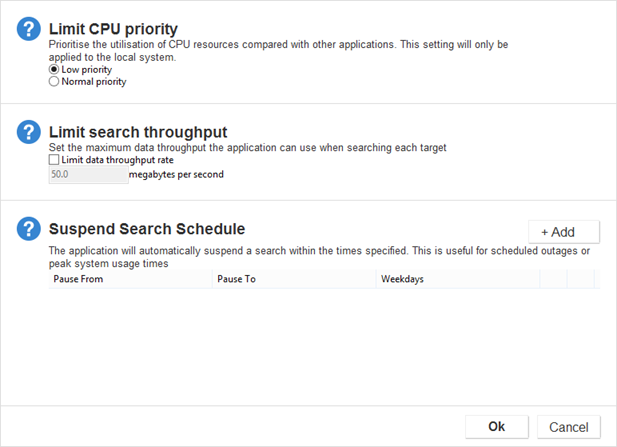This screenshot has width=617, height=447.
Task: Choose the Normal priority option
Action: click(x=55, y=82)
